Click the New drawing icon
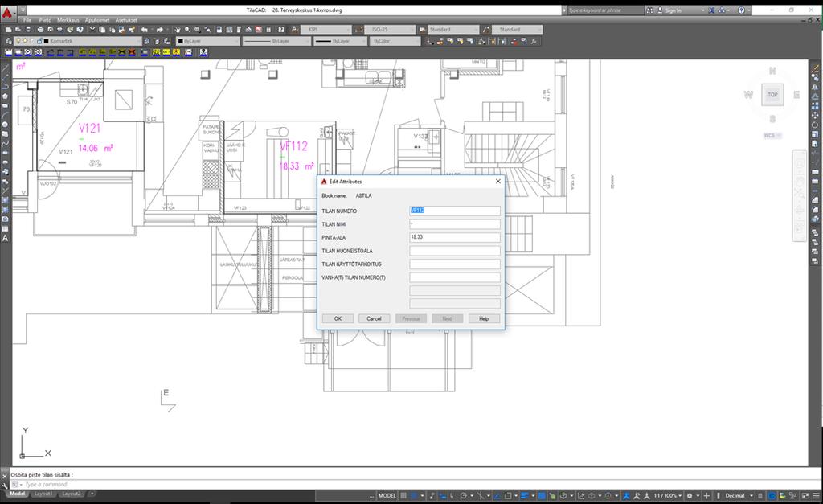Screen dimensions: 823x504 pos(8,30)
